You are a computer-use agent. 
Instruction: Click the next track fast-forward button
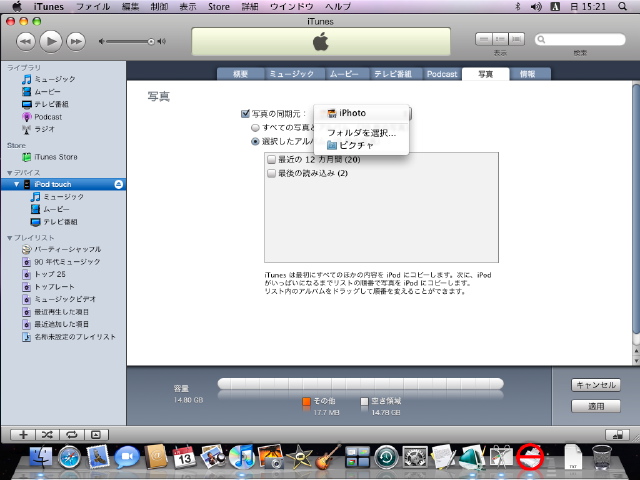tap(76, 42)
